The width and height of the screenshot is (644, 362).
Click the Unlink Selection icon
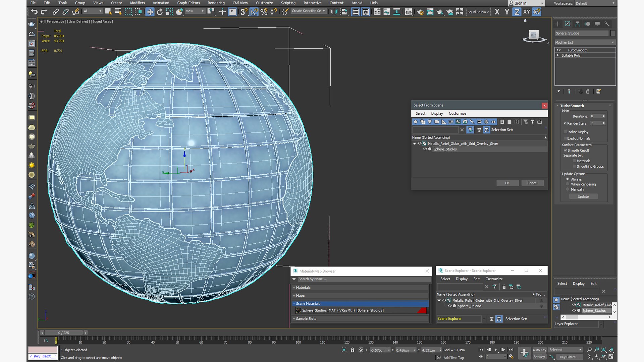pyautogui.click(x=65, y=12)
